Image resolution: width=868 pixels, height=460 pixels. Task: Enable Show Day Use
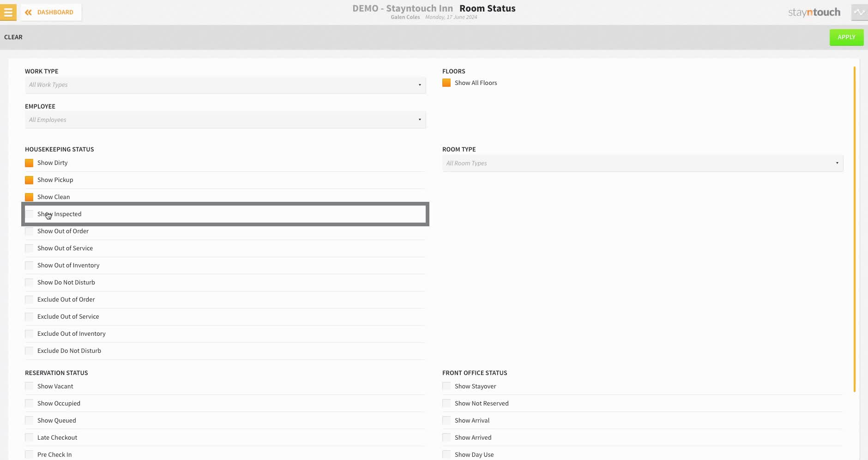pos(446,454)
